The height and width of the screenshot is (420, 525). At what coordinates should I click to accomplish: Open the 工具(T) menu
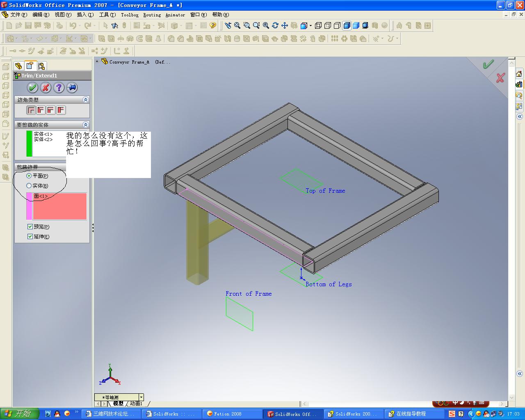click(107, 15)
